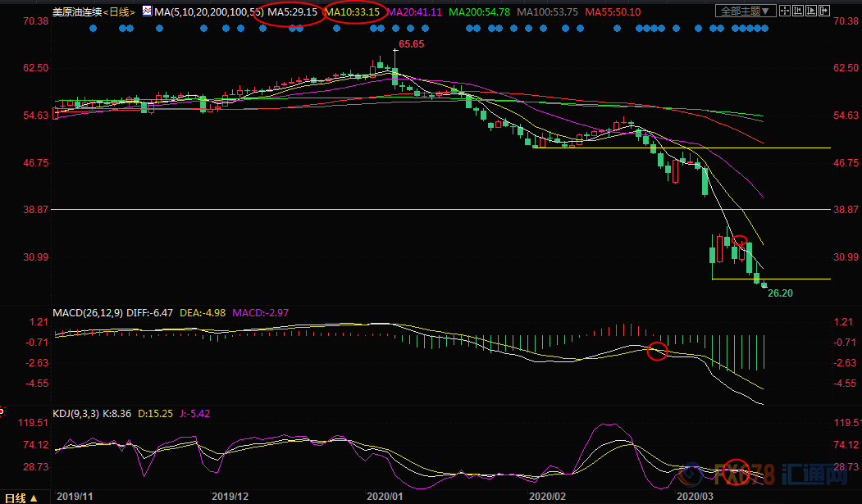Click the <日线> period label beside chart title
This screenshot has height=504, width=862.
121,12
